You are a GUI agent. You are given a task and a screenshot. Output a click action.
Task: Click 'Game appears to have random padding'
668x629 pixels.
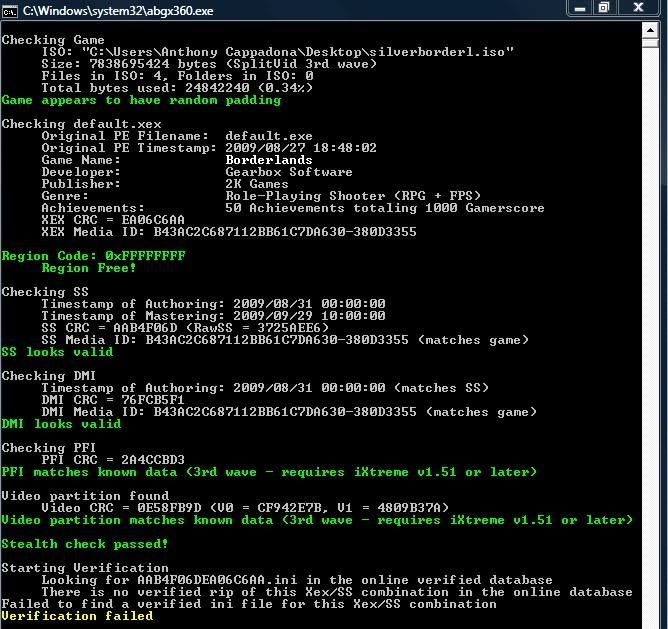pos(141,100)
